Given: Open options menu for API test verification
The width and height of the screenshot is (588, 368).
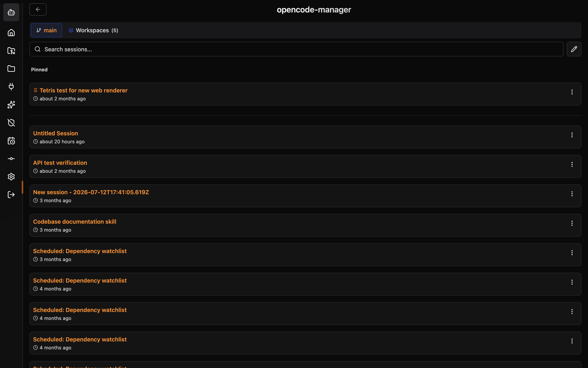Looking at the screenshot, I should (x=572, y=164).
